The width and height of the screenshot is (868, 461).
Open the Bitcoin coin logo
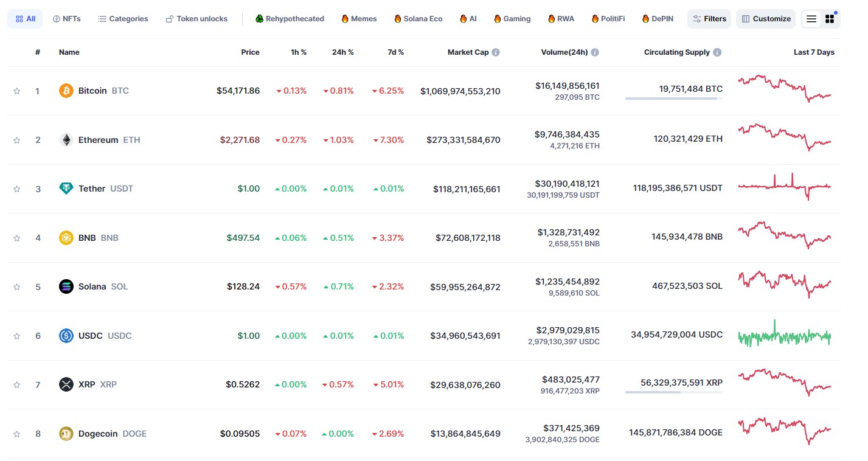point(66,91)
